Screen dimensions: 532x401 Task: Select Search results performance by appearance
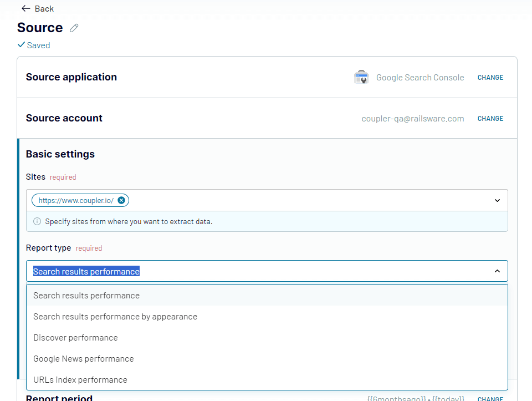click(x=115, y=316)
